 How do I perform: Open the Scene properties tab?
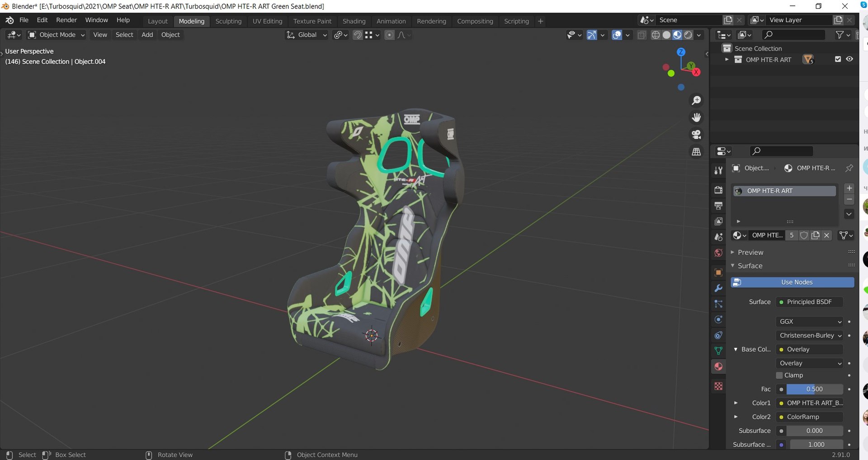[718, 237]
